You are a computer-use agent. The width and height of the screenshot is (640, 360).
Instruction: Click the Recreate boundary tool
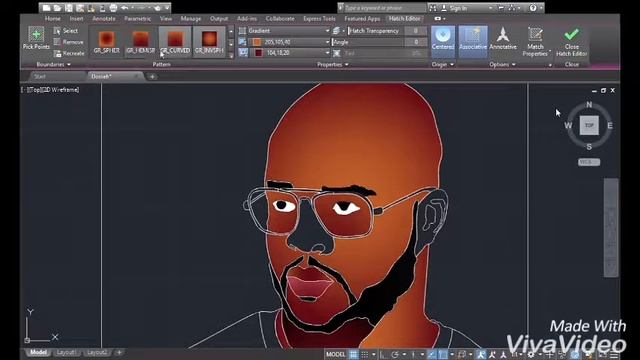[69, 53]
